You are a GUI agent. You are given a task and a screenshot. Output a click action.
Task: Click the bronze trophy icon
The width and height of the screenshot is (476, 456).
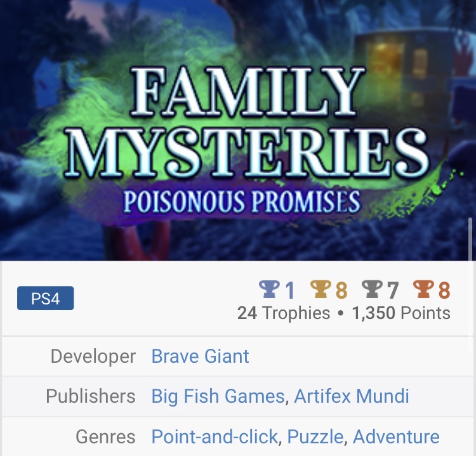pos(424,289)
